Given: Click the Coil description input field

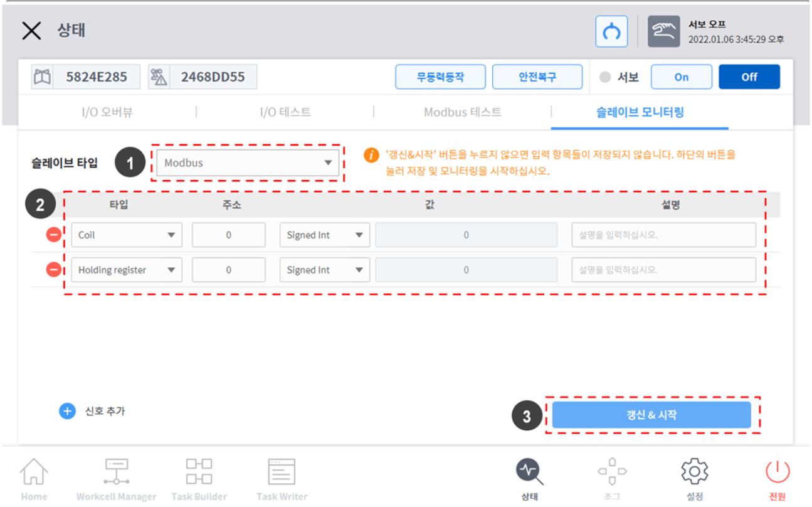Looking at the screenshot, I should 664,235.
